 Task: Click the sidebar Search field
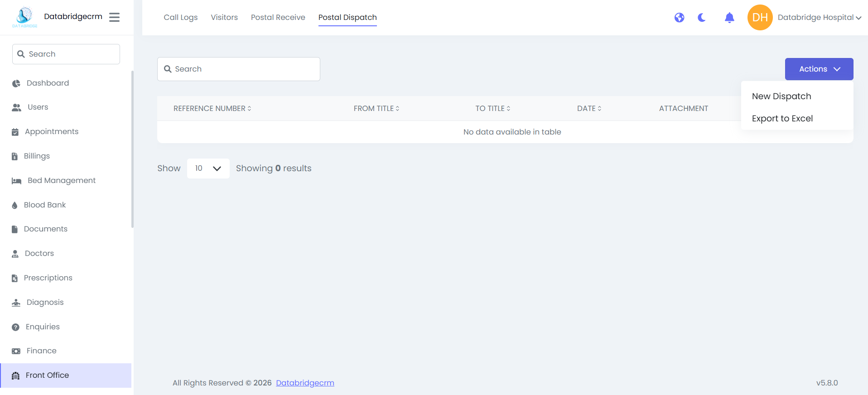coord(66,54)
